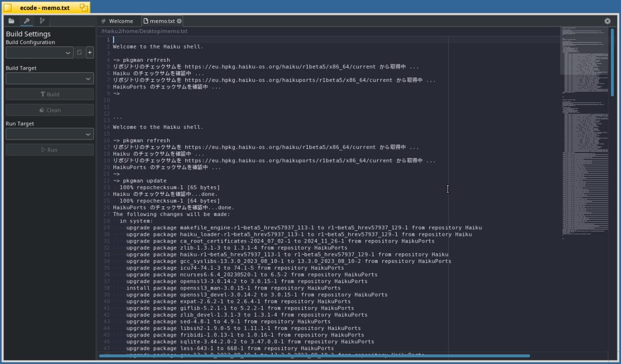Screen dimensions: 621x364
Task: Open the Build Configuration dropdown
Action: pyautogui.click(x=39, y=52)
